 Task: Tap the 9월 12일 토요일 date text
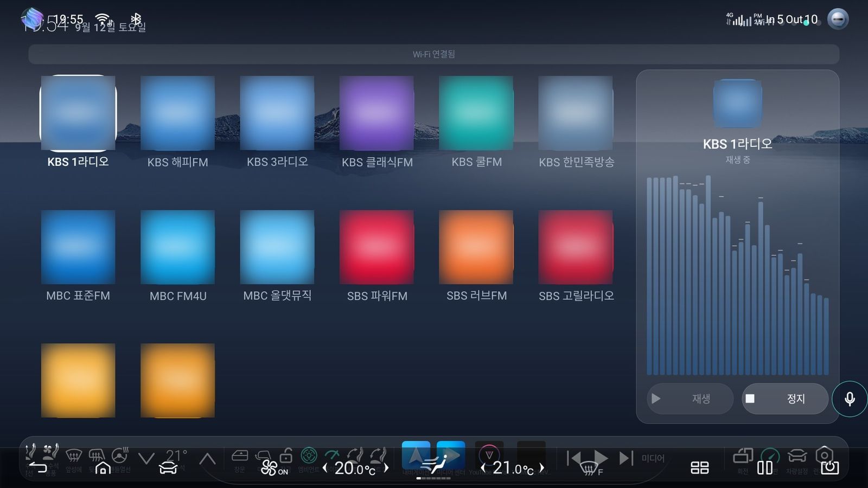pyautogui.click(x=110, y=27)
